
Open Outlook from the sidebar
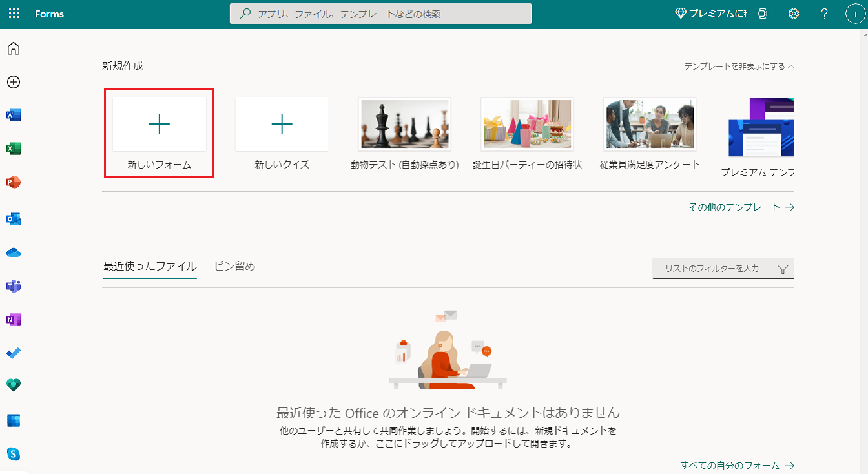click(14, 218)
